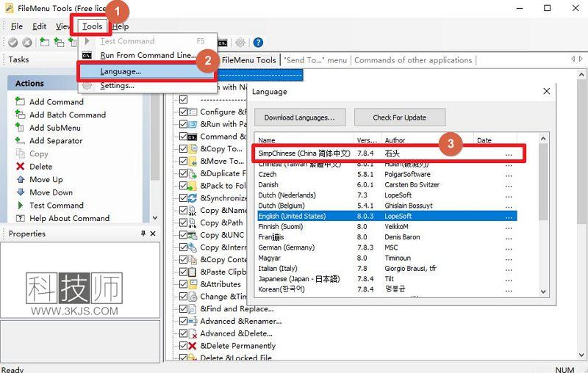Image resolution: width=588 pixels, height=373 pixels.
Task: Click the Move Up arrow icon
Action: 21,179
